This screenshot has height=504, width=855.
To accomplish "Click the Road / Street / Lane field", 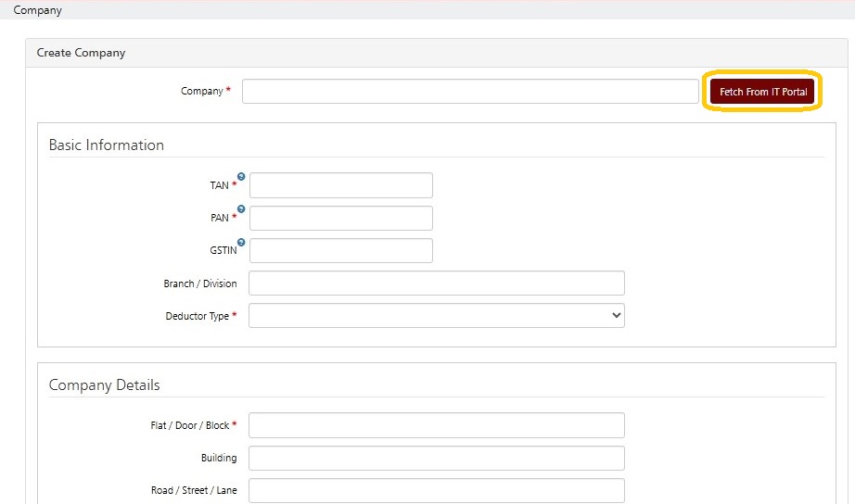I will [x=436, y=490].
